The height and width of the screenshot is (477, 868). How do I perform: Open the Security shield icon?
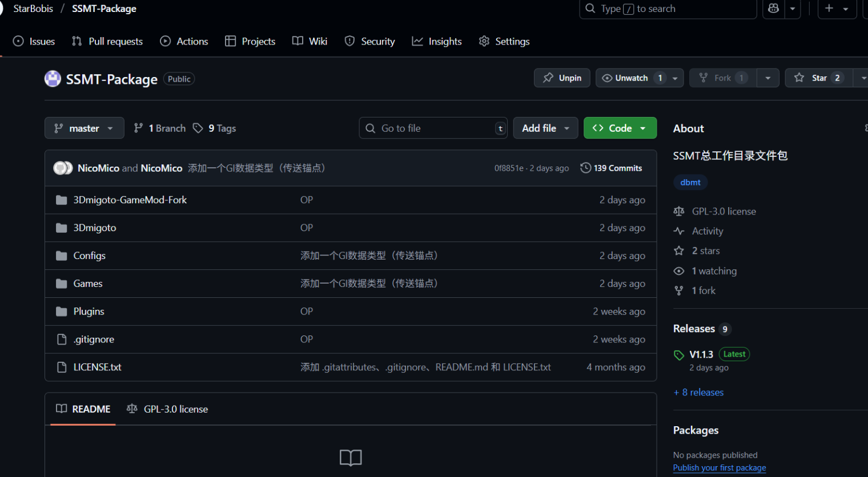(x=349, y=41)
